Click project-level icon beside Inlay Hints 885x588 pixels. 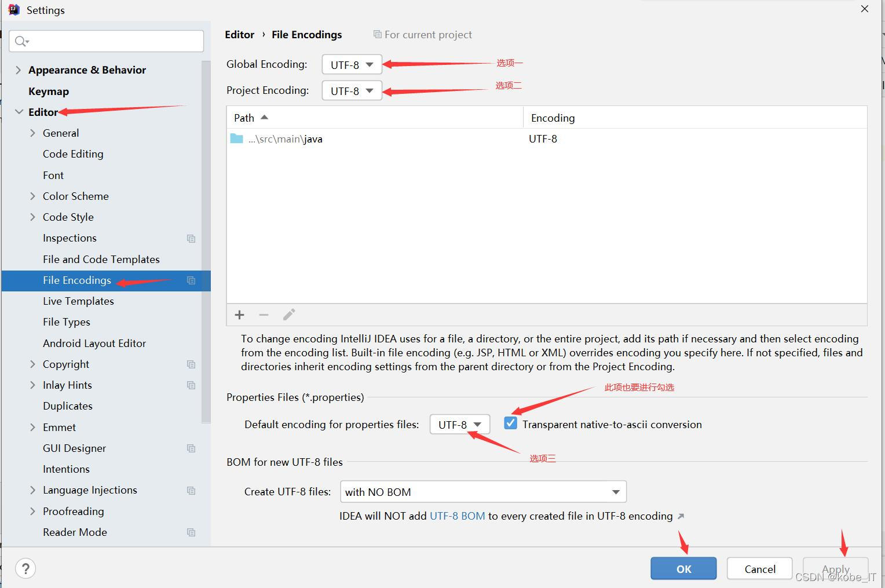[191, 385]
